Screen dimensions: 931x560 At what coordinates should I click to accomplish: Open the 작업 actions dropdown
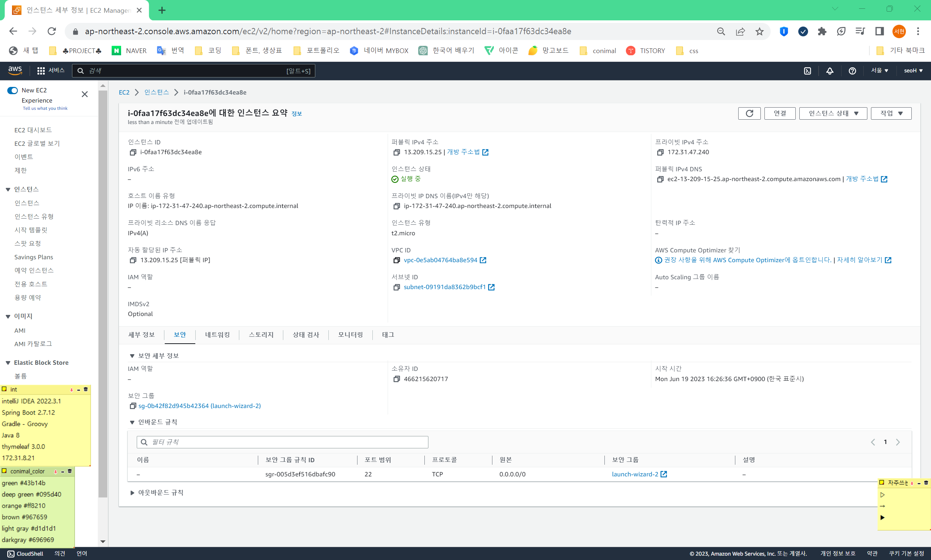[891, 113]
